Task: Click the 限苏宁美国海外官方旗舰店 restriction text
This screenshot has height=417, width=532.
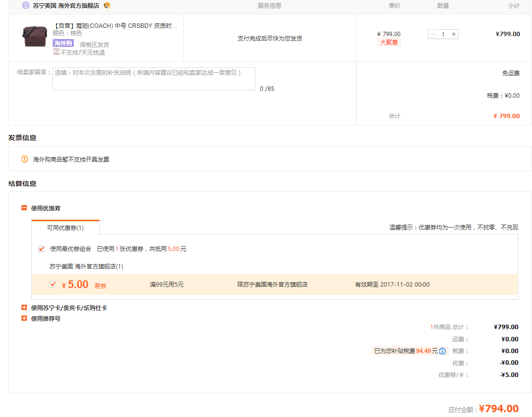Action: tap(273, 285)
